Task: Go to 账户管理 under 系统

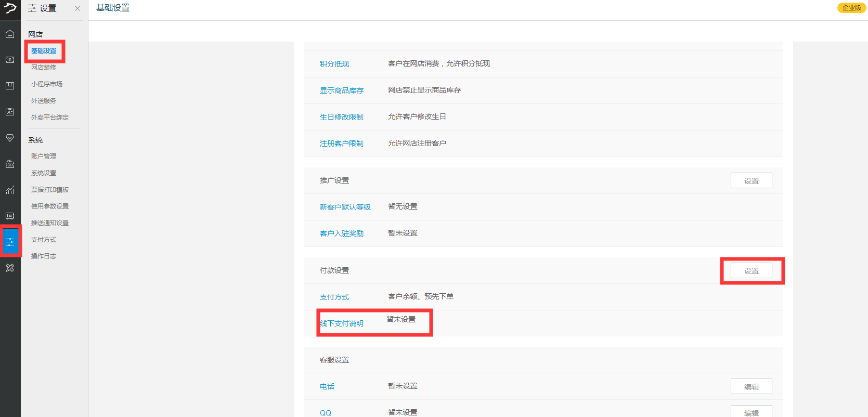Action: click(x=44, y=157)
